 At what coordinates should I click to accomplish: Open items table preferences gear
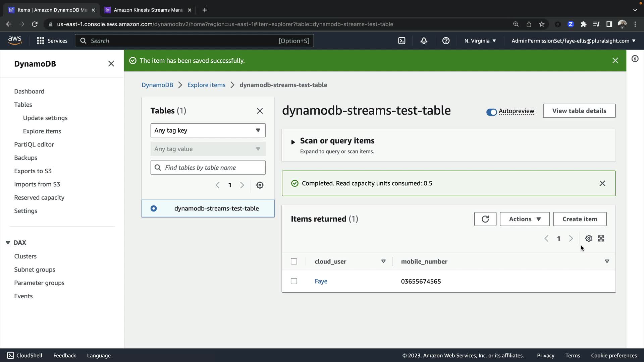(588, 238)
